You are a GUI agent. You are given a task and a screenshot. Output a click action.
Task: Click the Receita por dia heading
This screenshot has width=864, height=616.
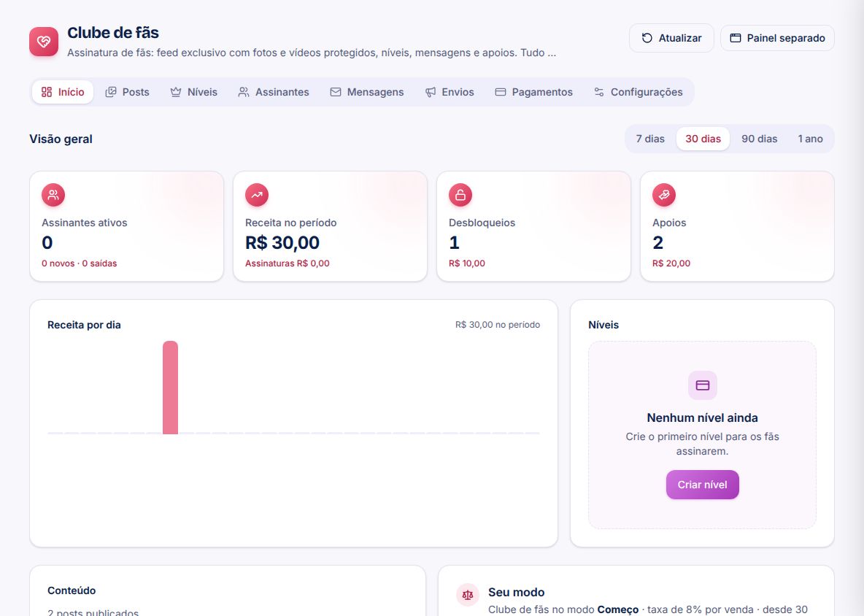click(85, 325)
